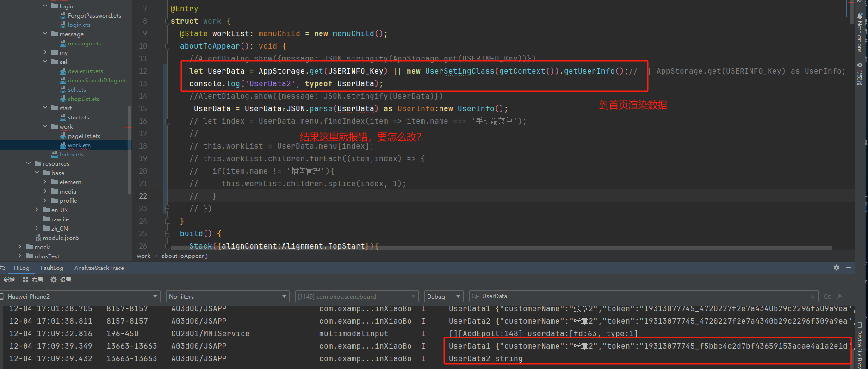Select ForgotPassword.ets in project tree
Screen dimensions: 868x369
coord(94,16)
